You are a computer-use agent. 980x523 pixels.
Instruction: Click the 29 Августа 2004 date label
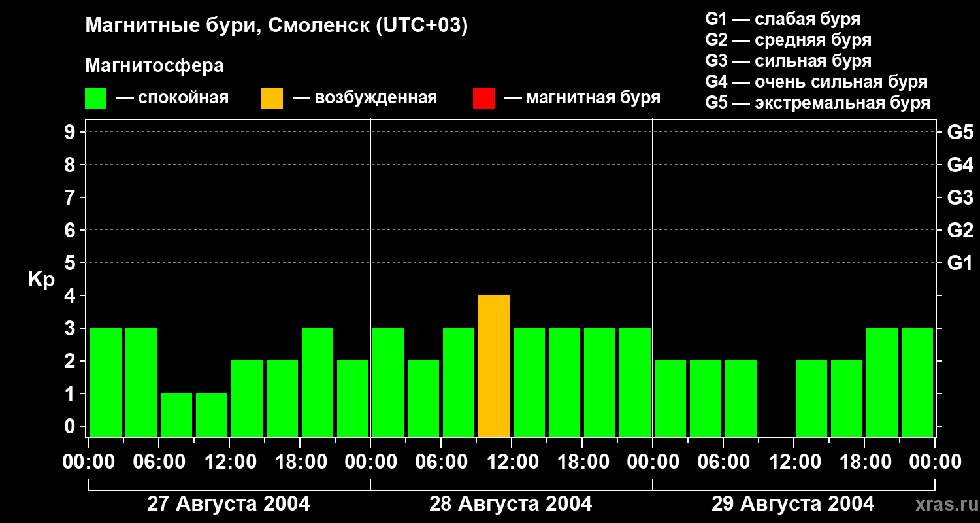click(792, 504)
